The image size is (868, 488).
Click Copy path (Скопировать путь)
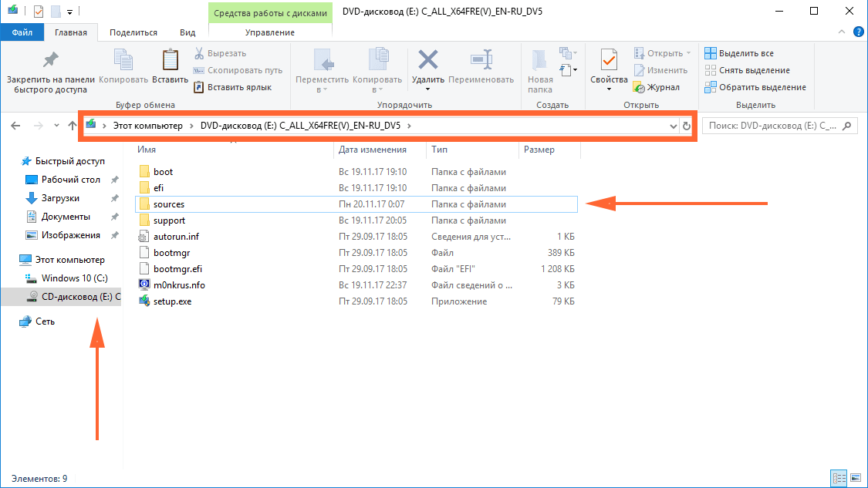238,70
